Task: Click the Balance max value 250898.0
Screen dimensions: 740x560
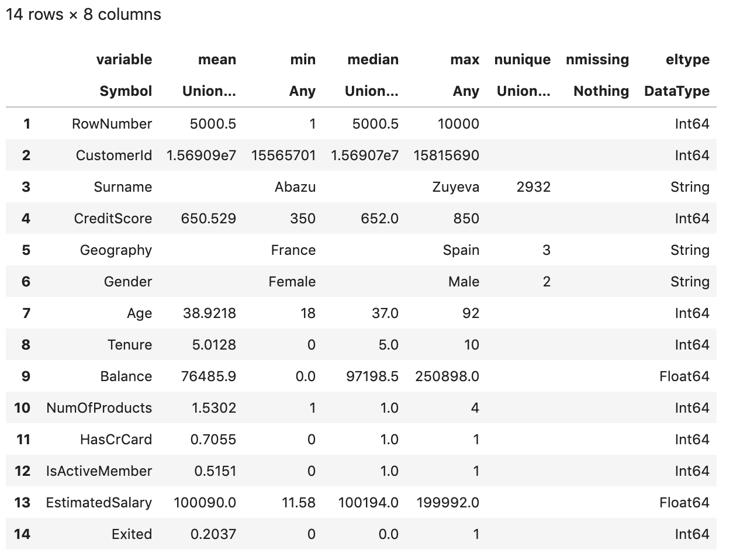Action: point(447,376)
